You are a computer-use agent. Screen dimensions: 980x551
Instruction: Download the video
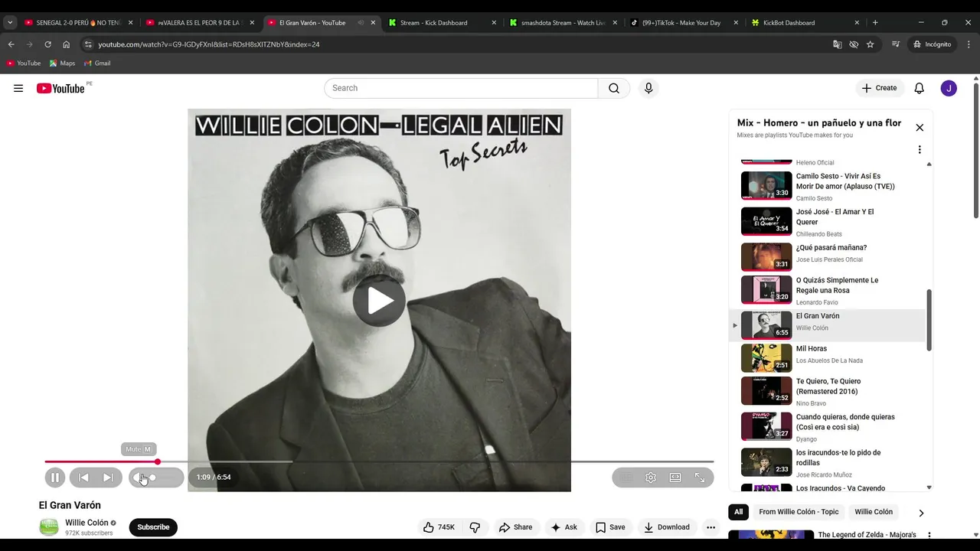coord(667,527)
